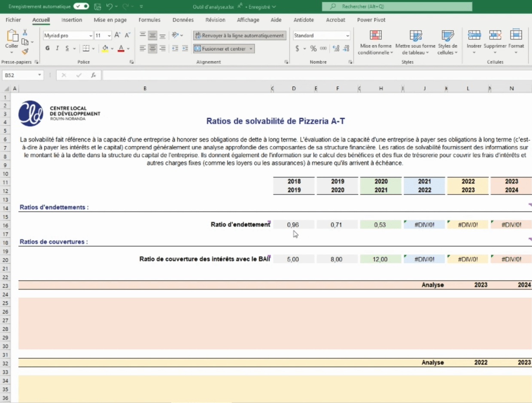
Task: Apply the red font color
Action: click(x=121, y=49)
